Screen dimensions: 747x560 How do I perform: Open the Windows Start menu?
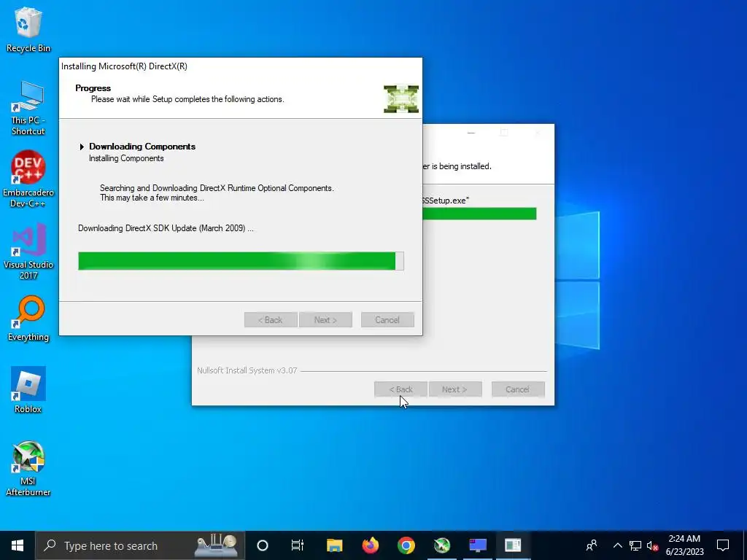(18, 545)
